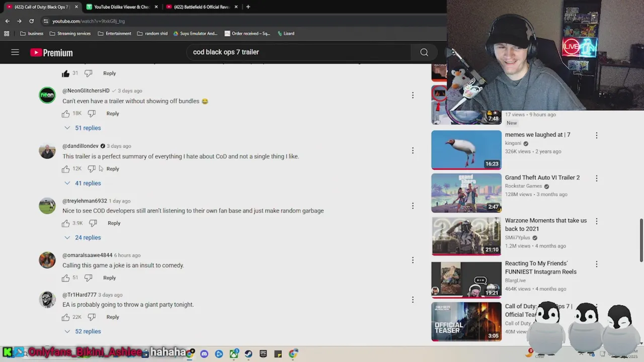Reply to @omaralsaawe4844's comment
Image resolution: width=644 pixels, height=362 pixels.
click(x=109, y=278)
